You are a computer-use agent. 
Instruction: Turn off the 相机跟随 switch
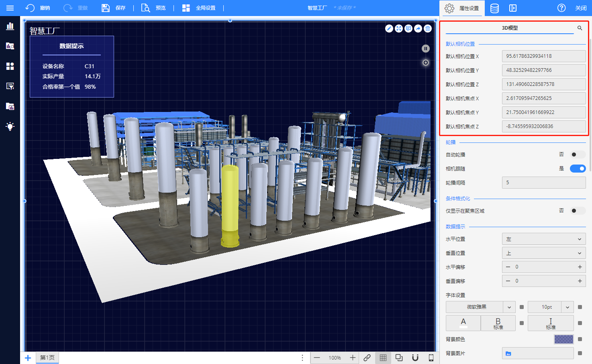(578, 169)
